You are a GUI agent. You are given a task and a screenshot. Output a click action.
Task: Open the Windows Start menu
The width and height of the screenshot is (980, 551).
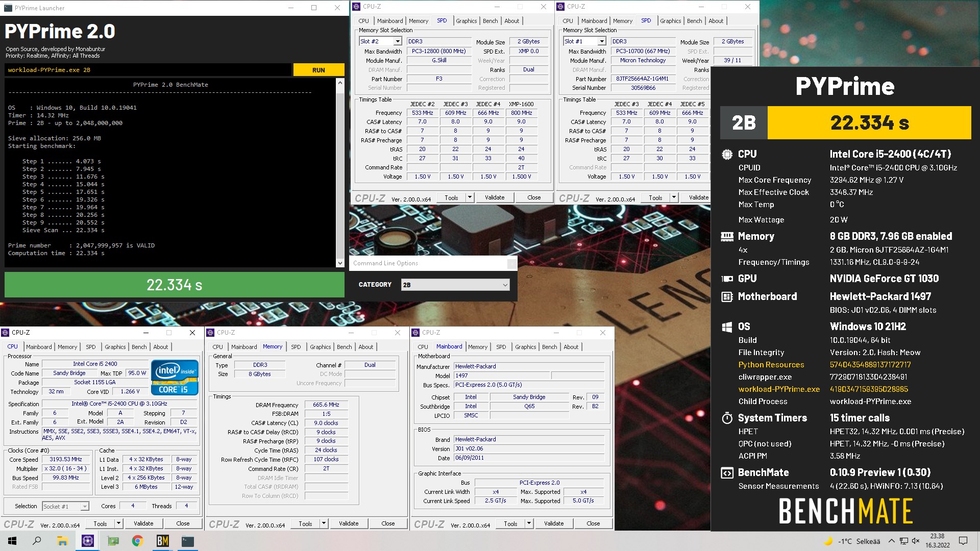click(12, 541)
